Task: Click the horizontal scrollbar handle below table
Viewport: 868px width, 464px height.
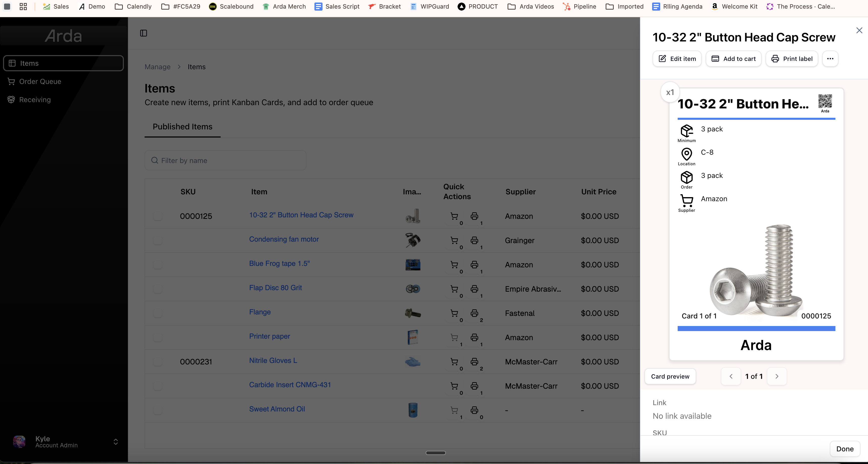Action: pyautogui.click(x=435, y=453)
